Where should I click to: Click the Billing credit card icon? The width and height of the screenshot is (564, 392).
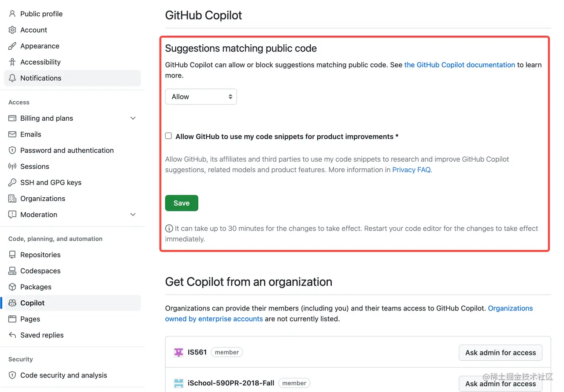coord(12,118)
